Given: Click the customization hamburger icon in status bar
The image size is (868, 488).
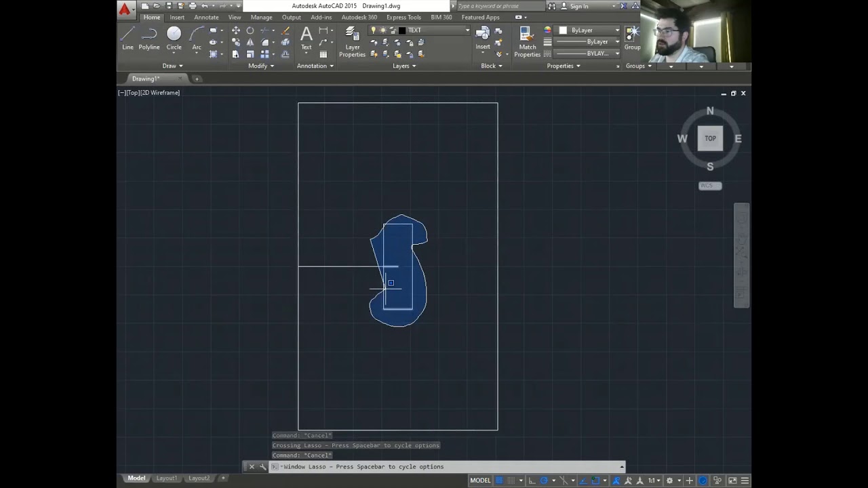Looking at the screenshot, I should click(x=745, y=481).
